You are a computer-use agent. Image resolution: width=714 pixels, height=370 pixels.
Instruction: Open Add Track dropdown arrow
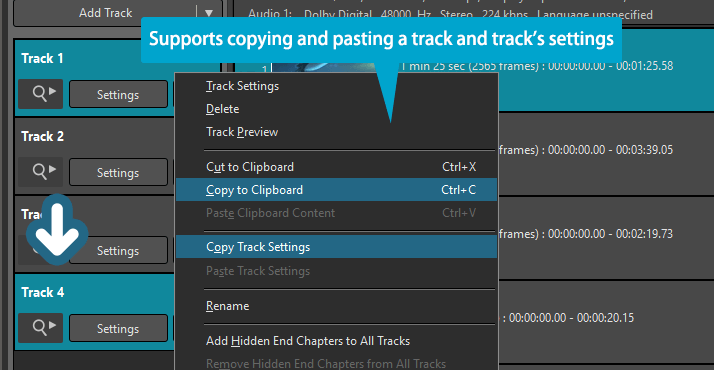tap(209, 13)
